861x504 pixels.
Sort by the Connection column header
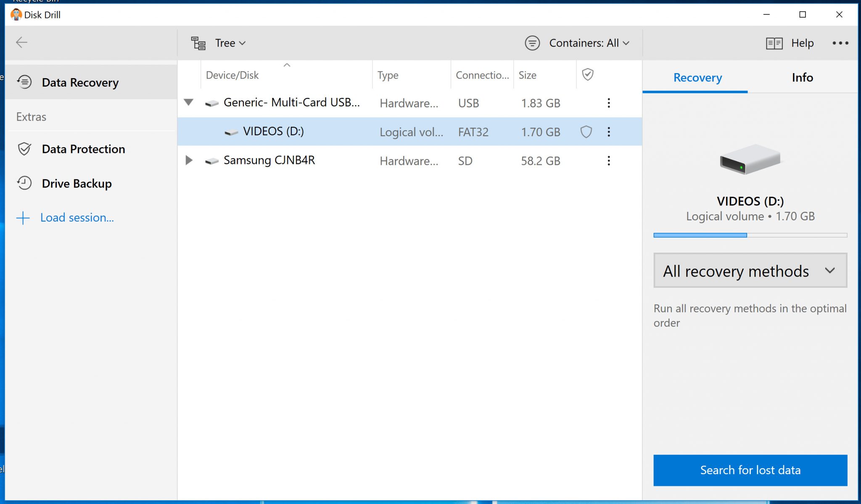pyautogui.click(x=482, y=75)
